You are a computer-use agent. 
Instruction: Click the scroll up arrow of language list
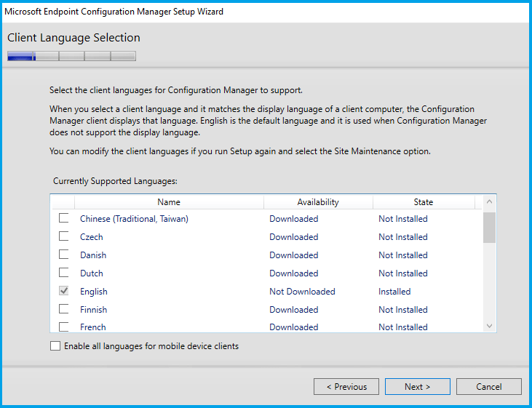point(489,202)
